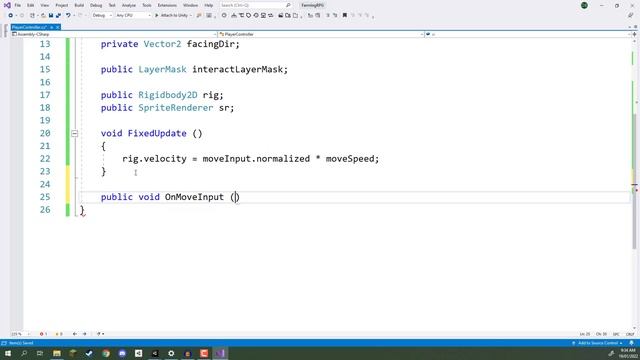Image resolution: width=640 pixels, height=360 pixels.
Task: Click the Redo toolbar icon
Action: click(x=80, y=16)
